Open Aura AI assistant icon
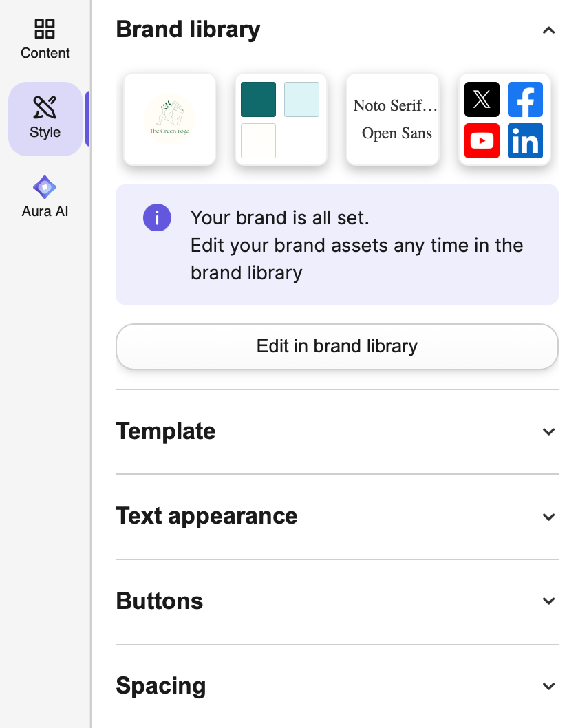This screenshot has width=578, height=728. [45, 187]
